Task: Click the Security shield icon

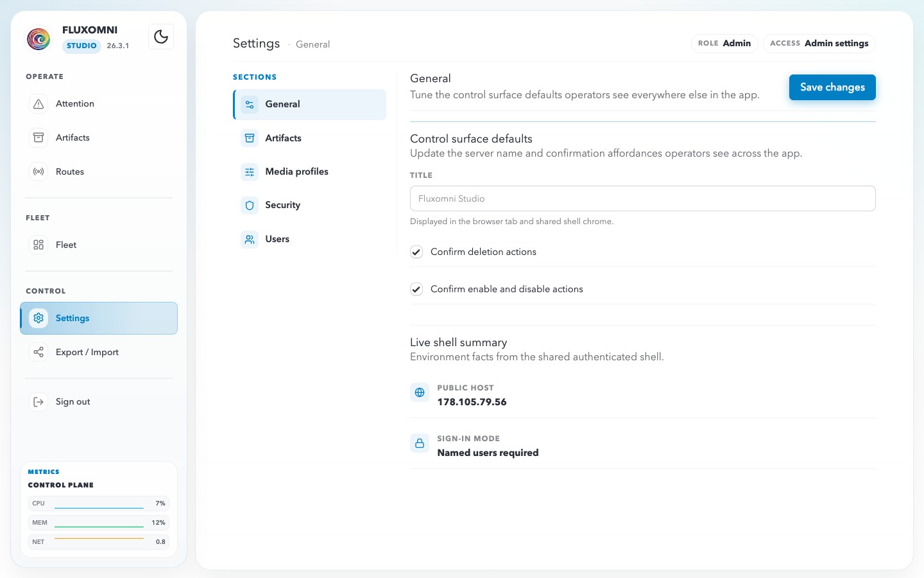Action: click(x=250, y=206)
